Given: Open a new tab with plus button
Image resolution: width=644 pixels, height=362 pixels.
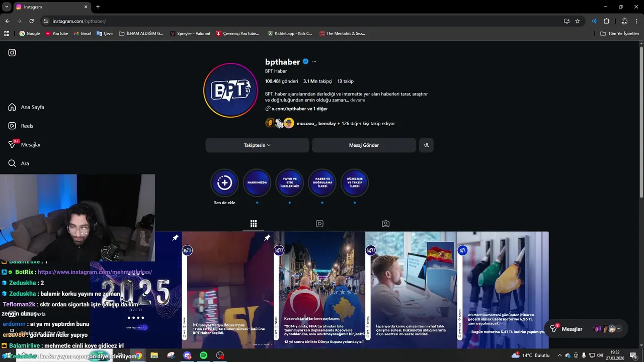Looking at the screenshot, I should (x=98, y=7).
